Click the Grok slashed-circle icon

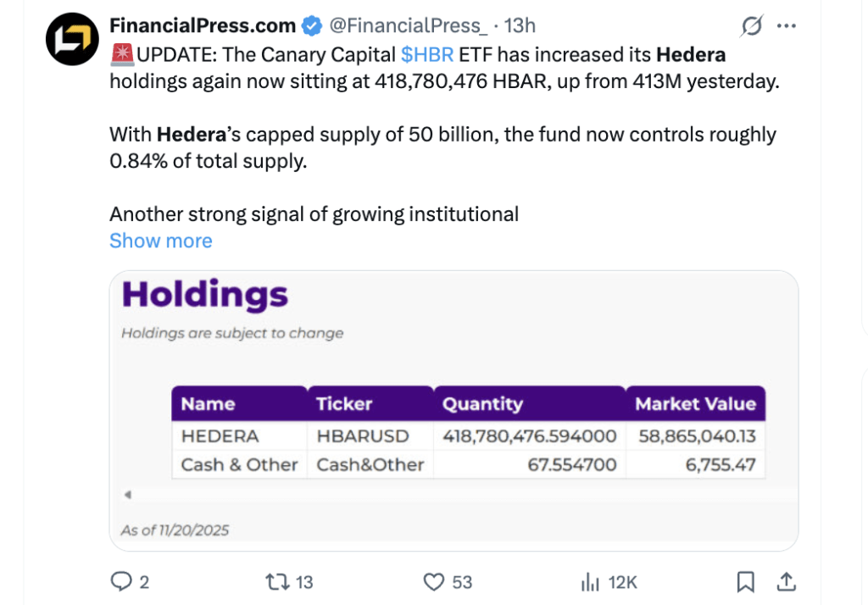[751, 26]
